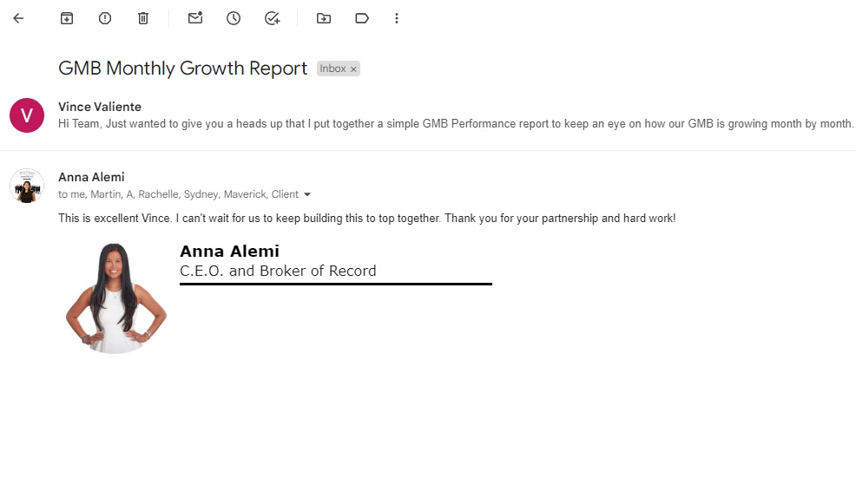Click Anna Alemi's profile picture

click(x=27, y=186)
